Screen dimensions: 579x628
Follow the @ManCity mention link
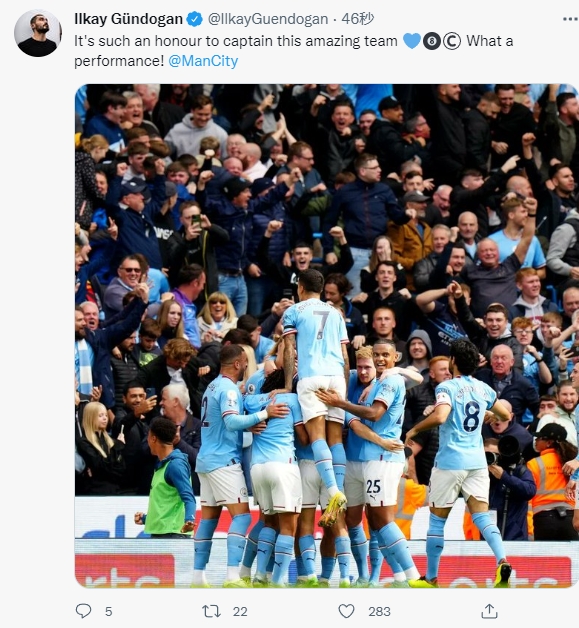203,61
